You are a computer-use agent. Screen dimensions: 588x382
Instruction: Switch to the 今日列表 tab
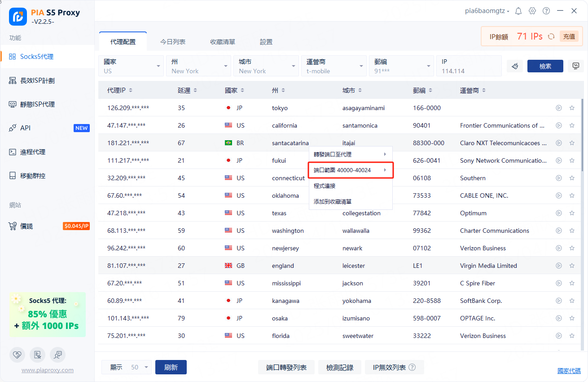(x=173, y=42)
